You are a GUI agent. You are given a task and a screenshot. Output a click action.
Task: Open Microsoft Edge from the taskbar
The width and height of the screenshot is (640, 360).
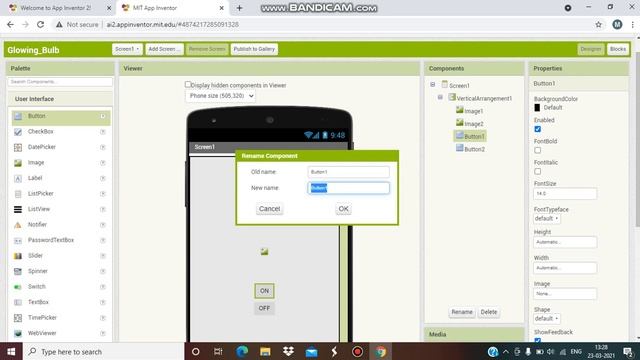(242, 351)
